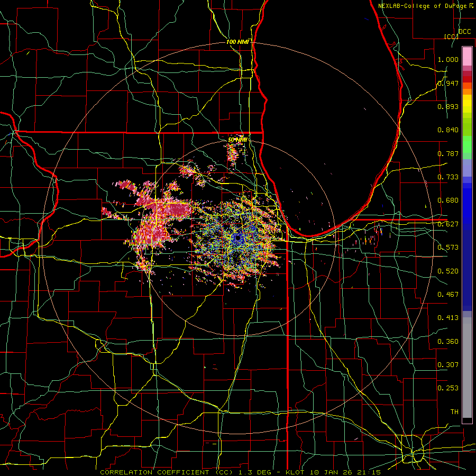The height and width of the screenshot is (476, 476).
Task: Select the 0.733 legend value
Action: click(x=448, y=177)
